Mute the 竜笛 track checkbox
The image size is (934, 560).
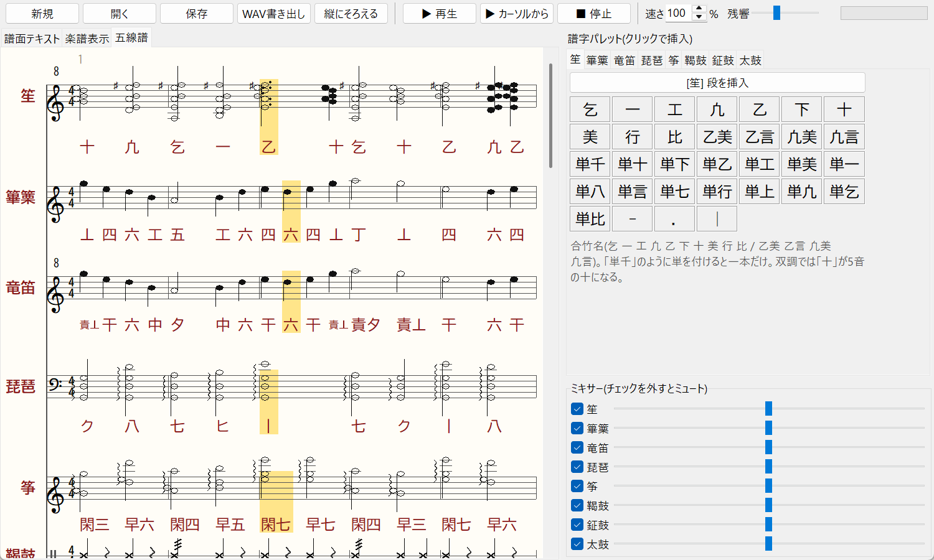tap(577, 447)
